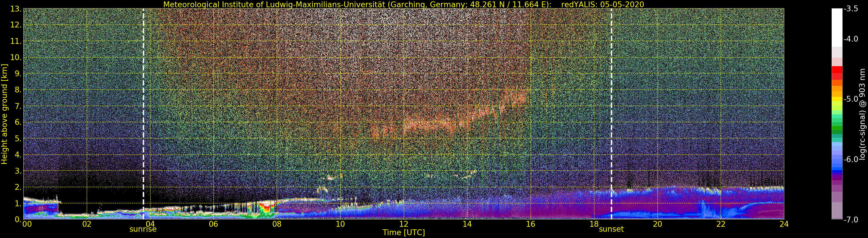This screenshot has height=238, width=868.
Task: Click the log(rc-signal) @ 903 nm colorbar label
Action: coord(863,114)
